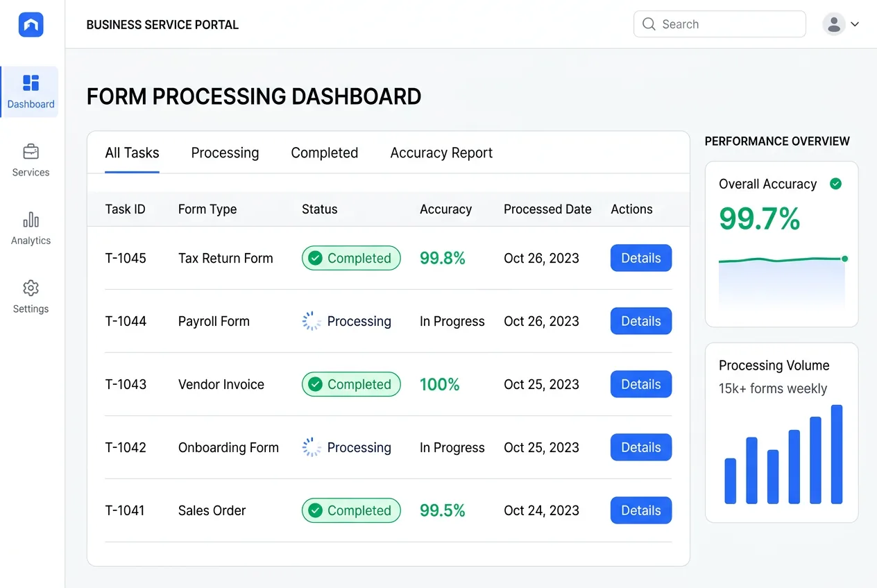The height and width of the screenshot is (588, 877).
Task: Click the Processing Volume bar chart
Action: pos(782,454)
